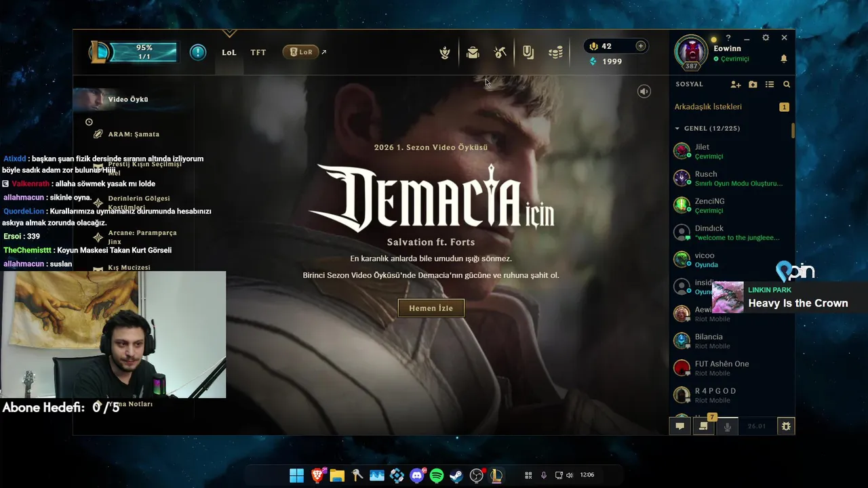
Task: Open the help question mark icon
Action: [x=728, y=38]
